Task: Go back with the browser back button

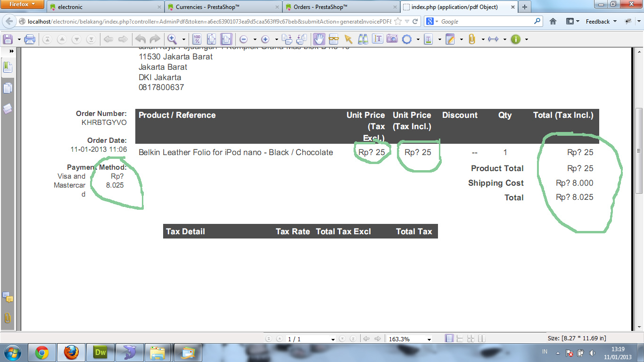Action: [9, 21]
